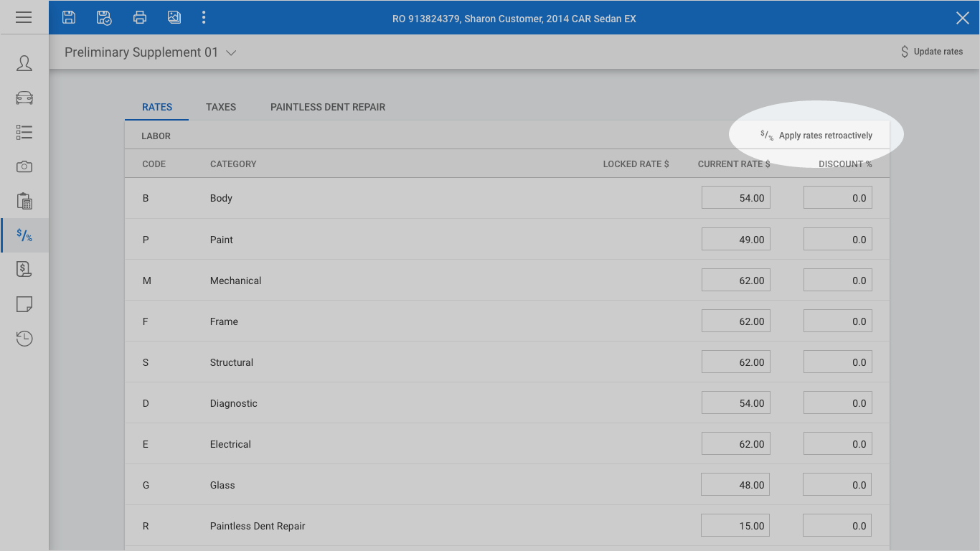Open the Notes sticky note sidebar icon
The height and width of the screenshot is (551, 980).
pos(24,304)
